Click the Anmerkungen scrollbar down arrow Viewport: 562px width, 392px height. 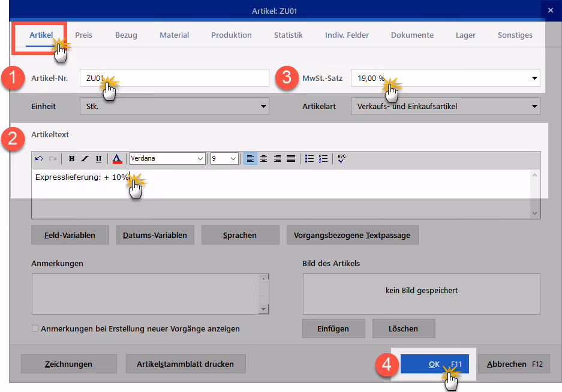[263, 309]
